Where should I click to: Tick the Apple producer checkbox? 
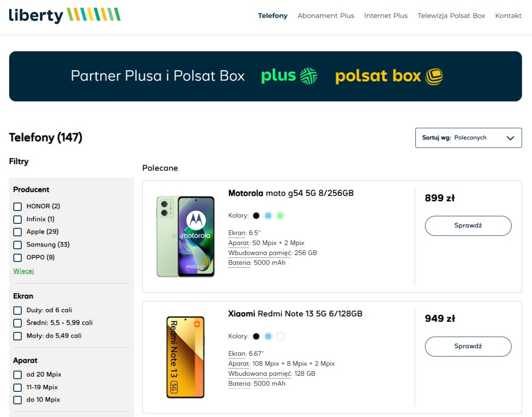[18, 232]
